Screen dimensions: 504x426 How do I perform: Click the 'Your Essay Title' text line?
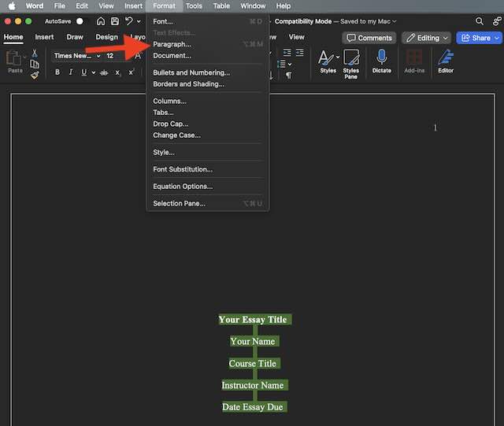[253, 320]
